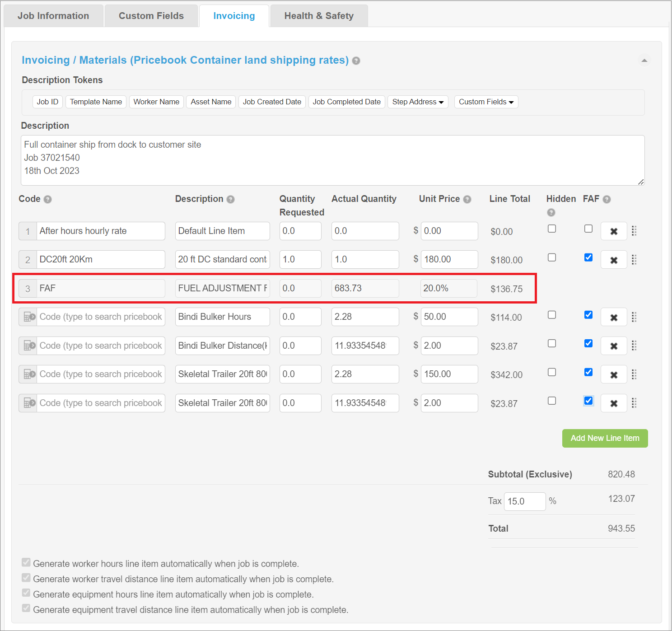This screenshot has width=672, height=631.
Task: Grab drag handle of last Skeletal Trailer row
Action: click(634, 403)
